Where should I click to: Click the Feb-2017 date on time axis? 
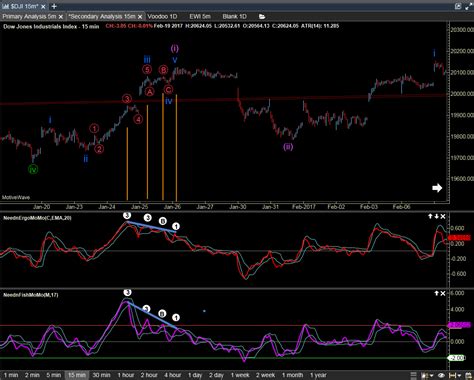click(303, 207)
